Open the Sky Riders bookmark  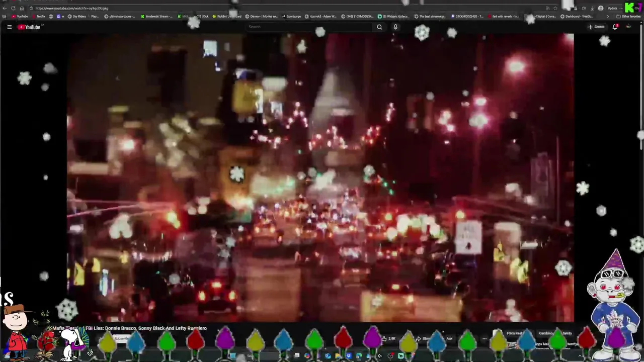(76, 16)
